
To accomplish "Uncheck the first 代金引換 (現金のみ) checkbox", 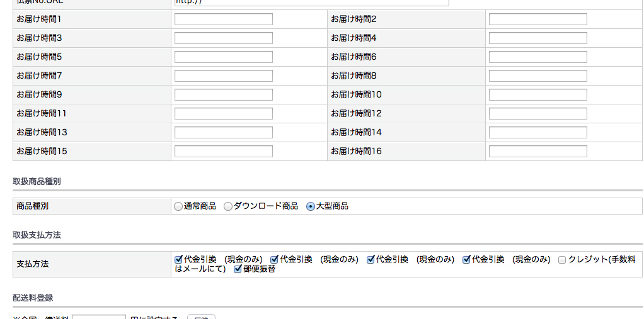I will click(178, 259).
